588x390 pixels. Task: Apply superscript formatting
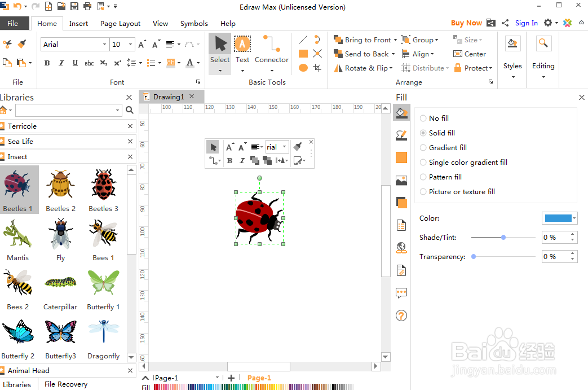(117, 63)
